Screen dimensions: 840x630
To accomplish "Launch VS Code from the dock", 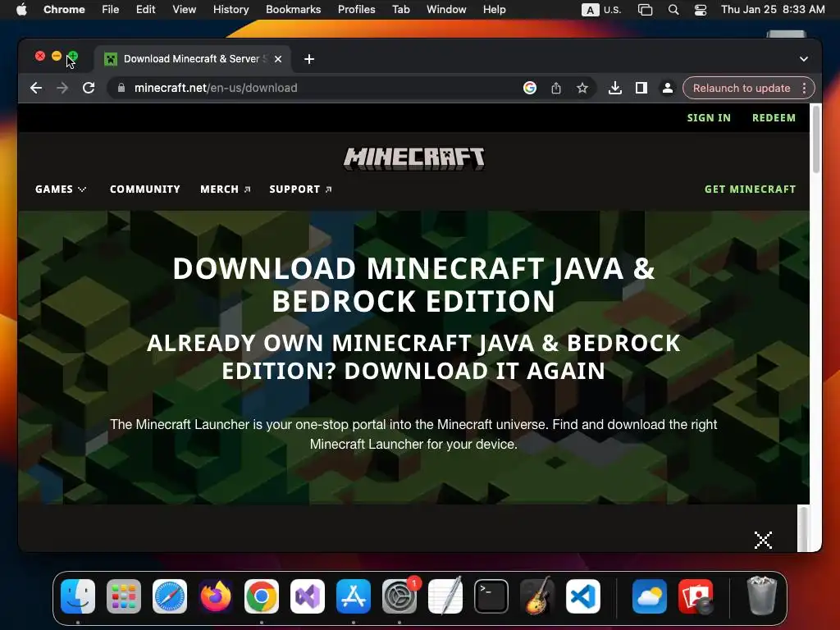I will point(583,596).
